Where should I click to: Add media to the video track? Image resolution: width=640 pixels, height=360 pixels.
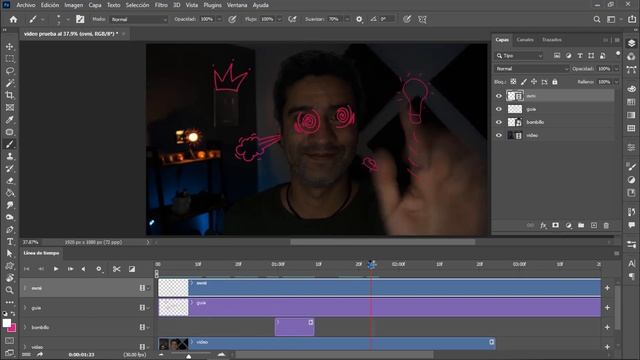click(607, 347)
